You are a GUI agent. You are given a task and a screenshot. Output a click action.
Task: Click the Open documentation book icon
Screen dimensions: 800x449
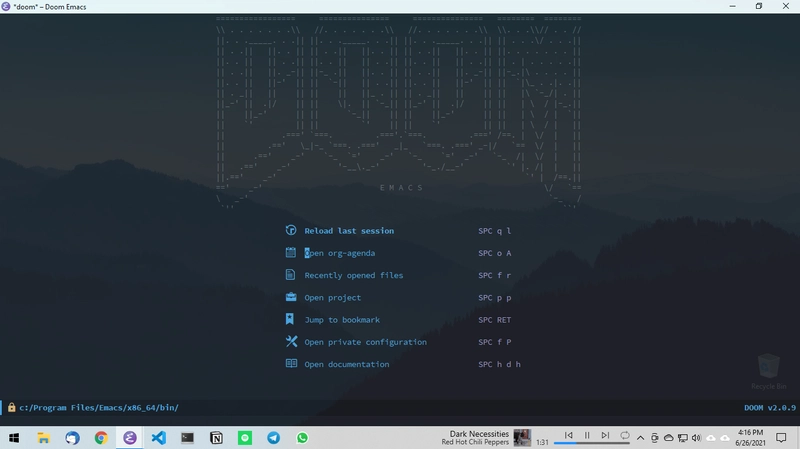pyautogui.click(x=291, y=363)
